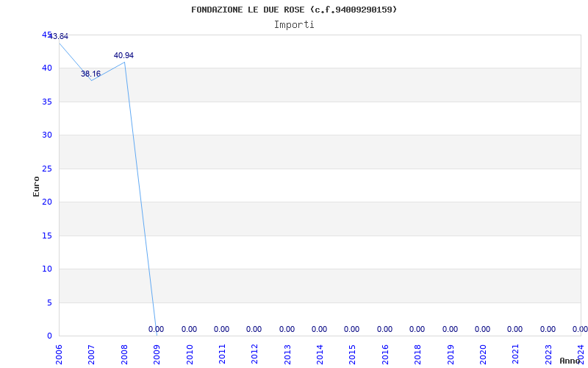Click the 0.00 value label for 2018
Image resolution: width=588 pixels, height=368 pixels.
pos(417,329)
